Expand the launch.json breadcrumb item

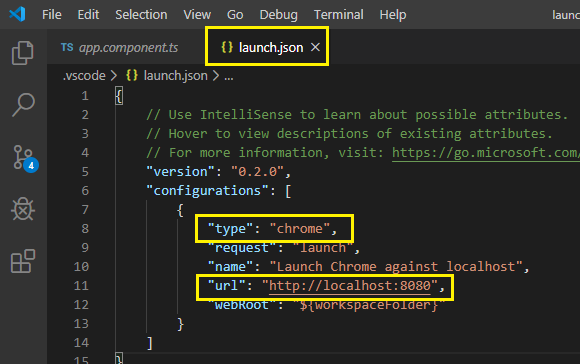176,76
